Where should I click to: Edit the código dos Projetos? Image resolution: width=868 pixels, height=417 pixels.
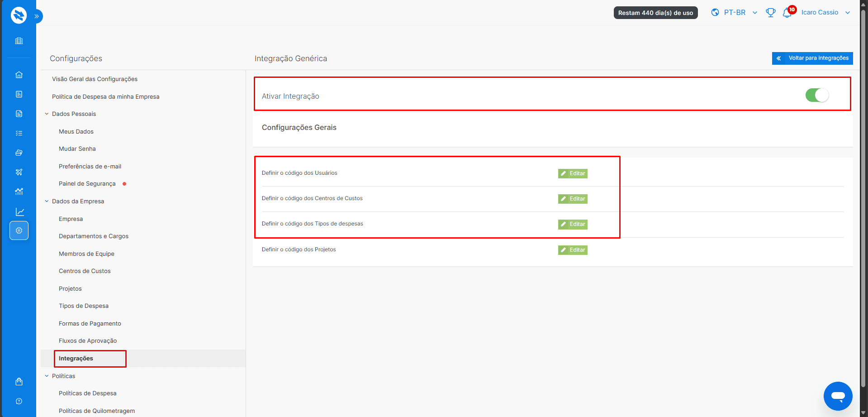pos(573,250)
